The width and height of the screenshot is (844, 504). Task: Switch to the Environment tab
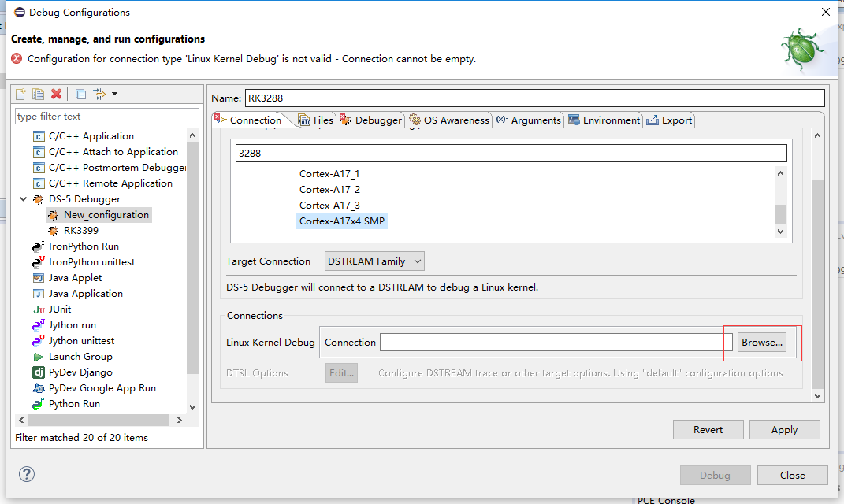(x=604, y=120)
